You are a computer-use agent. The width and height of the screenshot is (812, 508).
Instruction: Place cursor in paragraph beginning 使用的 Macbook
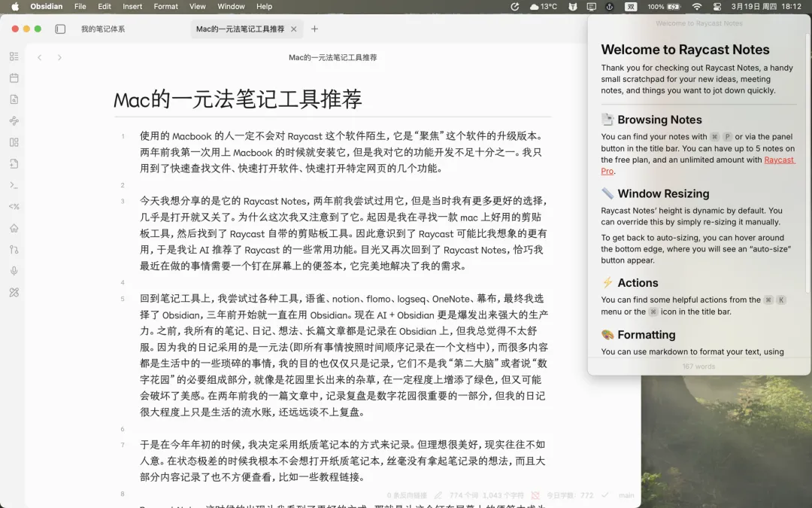(x=342, y=152)
